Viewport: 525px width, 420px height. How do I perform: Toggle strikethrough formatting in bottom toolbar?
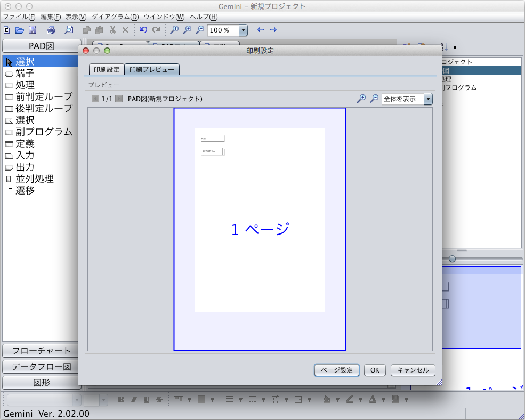pos(159,399)
